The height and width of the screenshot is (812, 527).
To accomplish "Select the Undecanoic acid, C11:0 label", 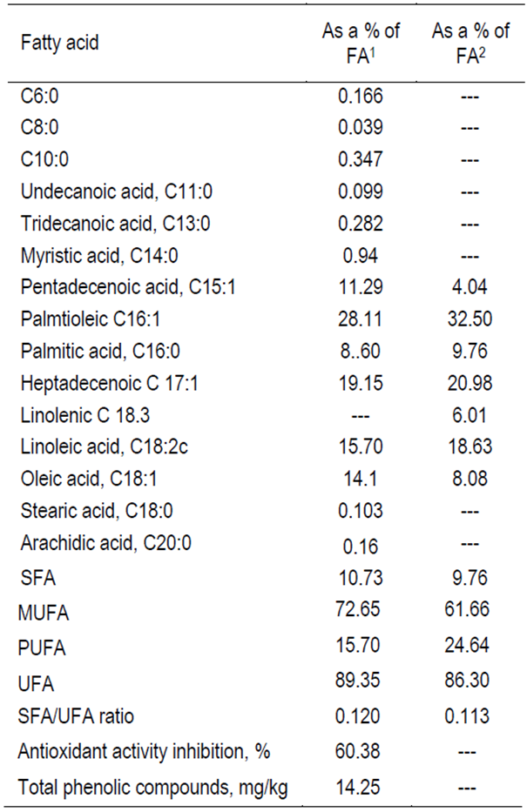I will [108, 191].
